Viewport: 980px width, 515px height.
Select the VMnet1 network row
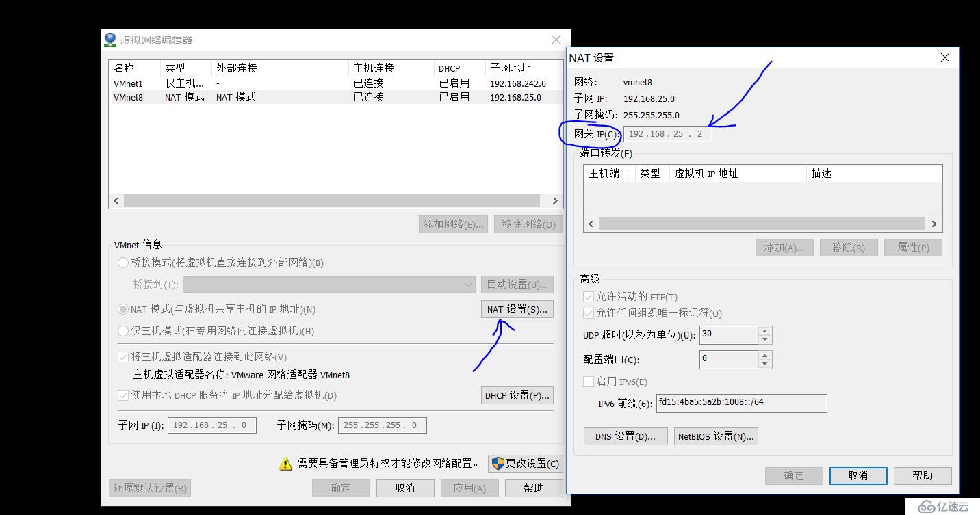coord(335,83)
